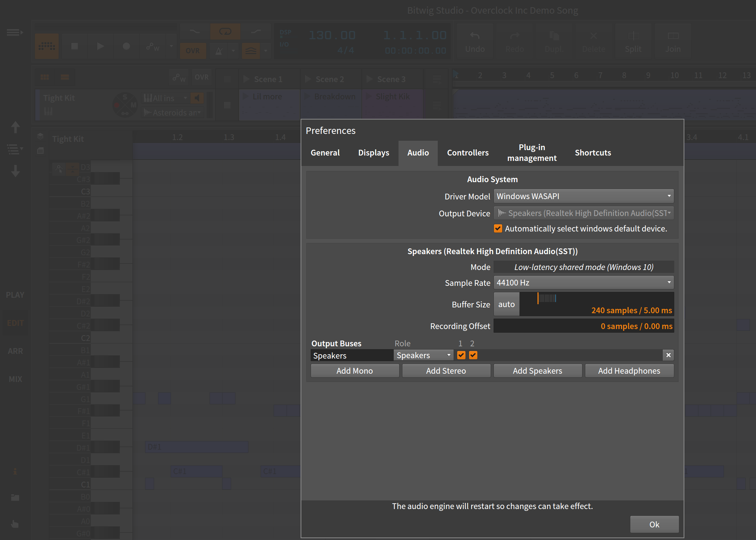Toggle the arranger timeline view icon
Viewport: 756px width, 540px height.
point(65,77)
